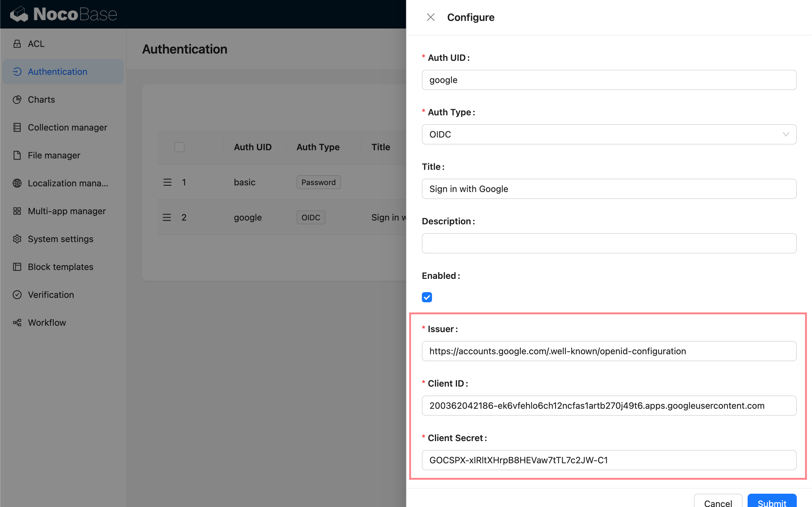Click the ACL lock icon
This screenshot has width=812, height=507.
(17, 44)
